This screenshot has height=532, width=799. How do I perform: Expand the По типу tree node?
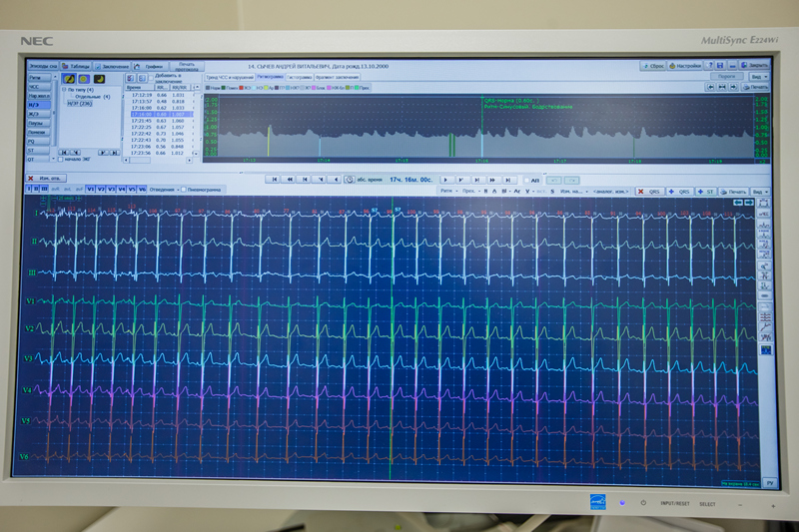pos(65,89)
